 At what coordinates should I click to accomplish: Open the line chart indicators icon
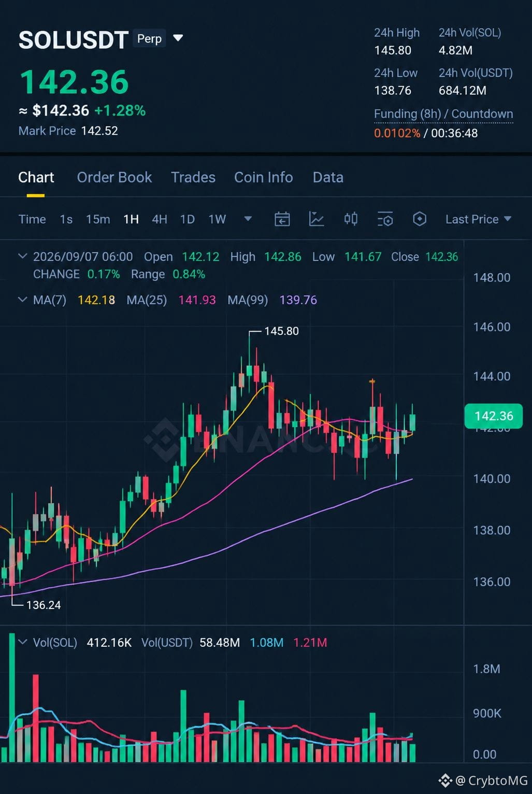pyautogui.click(x=316, y=219)
